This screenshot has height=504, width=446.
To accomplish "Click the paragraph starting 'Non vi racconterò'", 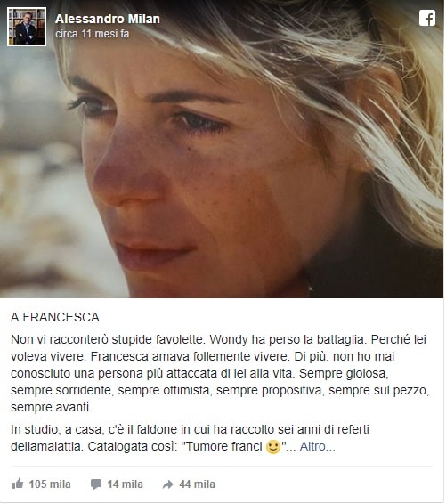I will pos(220,373).
